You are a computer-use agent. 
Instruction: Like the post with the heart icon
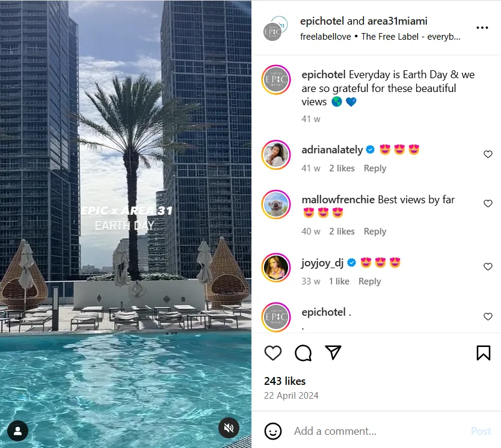pos(273,353)
